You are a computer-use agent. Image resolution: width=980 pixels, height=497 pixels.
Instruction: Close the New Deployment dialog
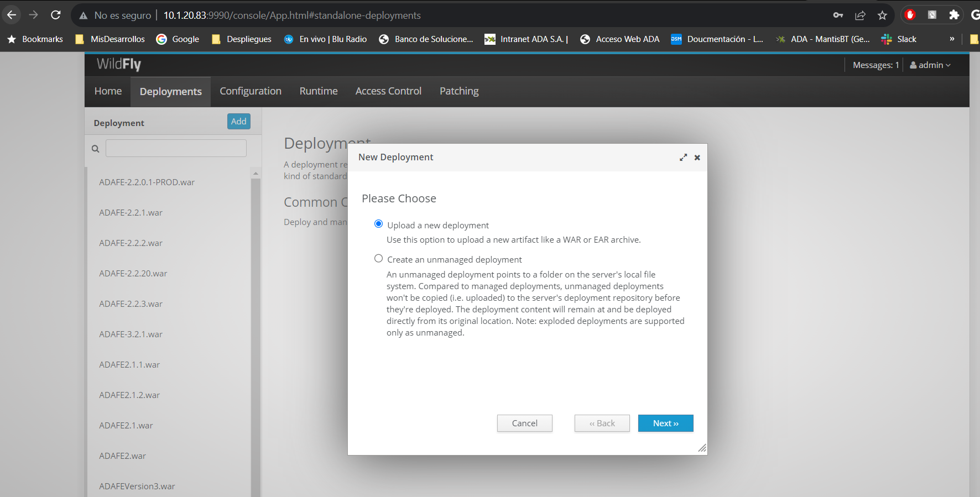click(x=697, y=158)
